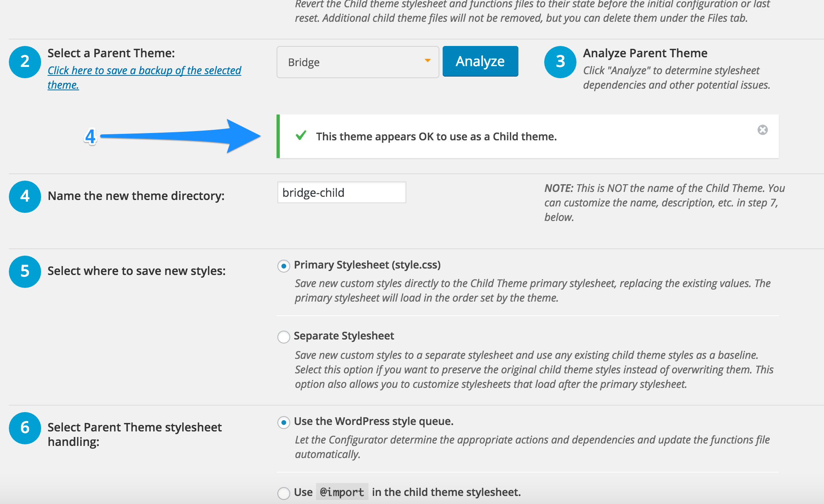Click 'Name the new theme directory:' label
The image size is (824, 504).
136,196
